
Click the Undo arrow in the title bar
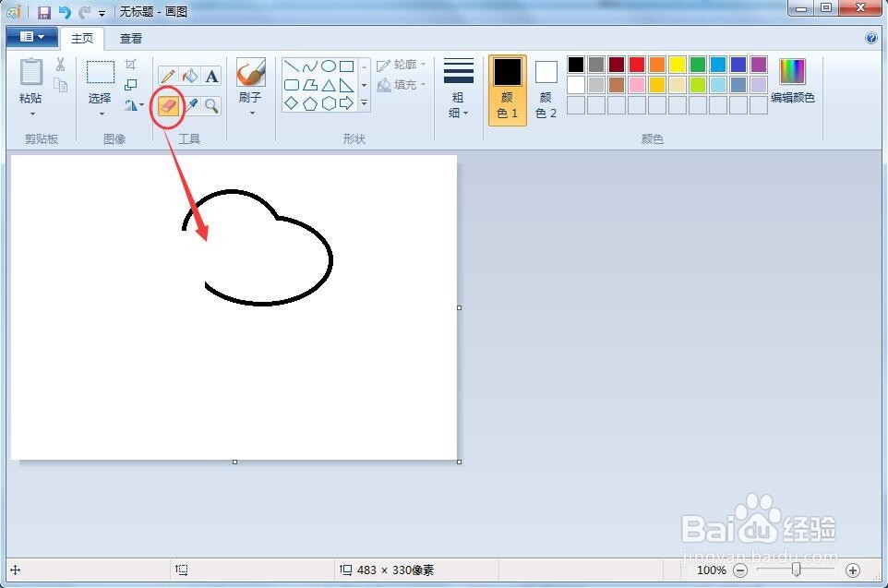[65, 12]
